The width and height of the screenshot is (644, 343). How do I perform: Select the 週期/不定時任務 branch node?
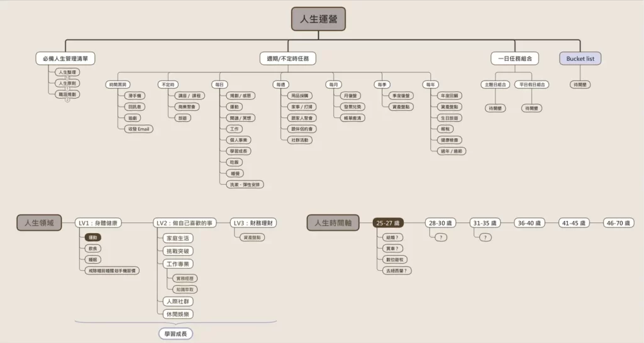(x=287, y=58)
